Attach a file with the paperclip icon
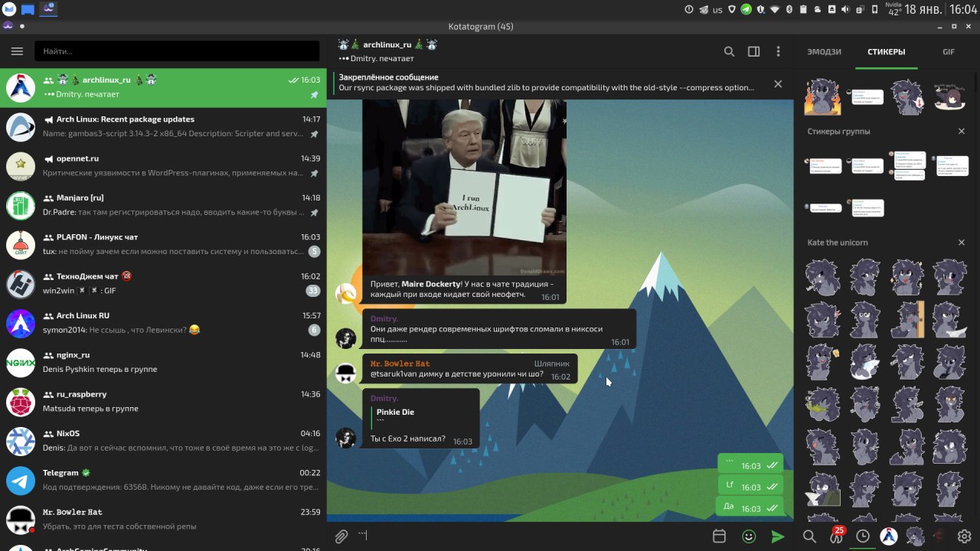 pos(341,536)
